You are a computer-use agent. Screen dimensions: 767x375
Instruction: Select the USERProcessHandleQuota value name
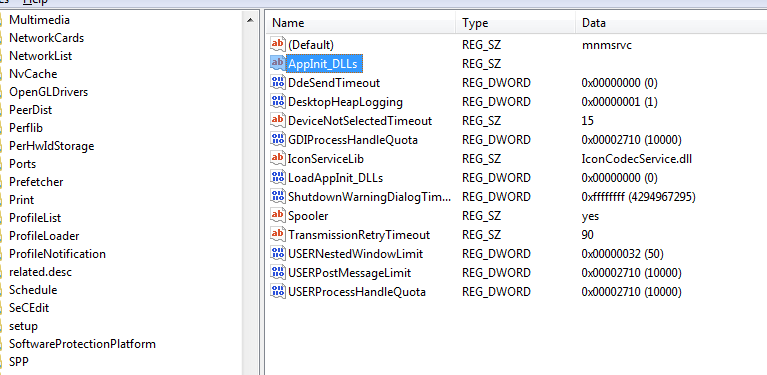pos(357,292)
